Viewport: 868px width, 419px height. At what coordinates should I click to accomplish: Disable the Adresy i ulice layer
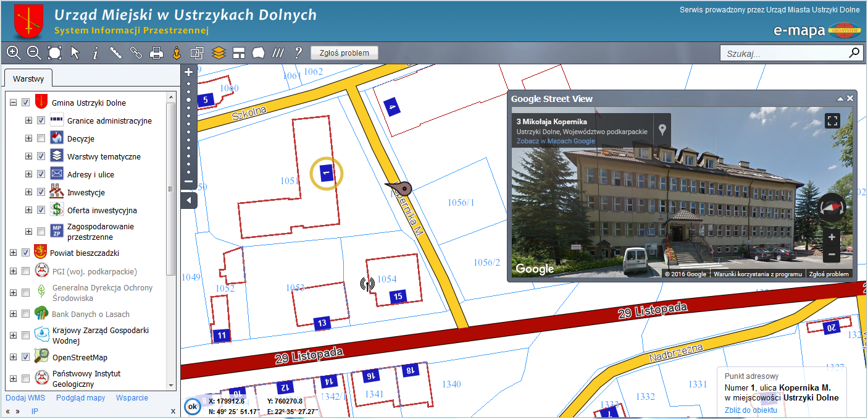[41, 174]
